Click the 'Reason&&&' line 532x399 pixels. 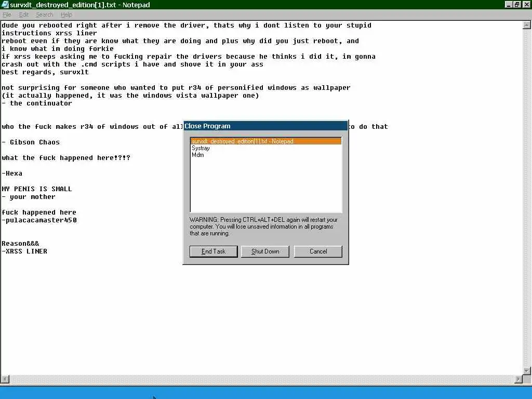point(20,244)
